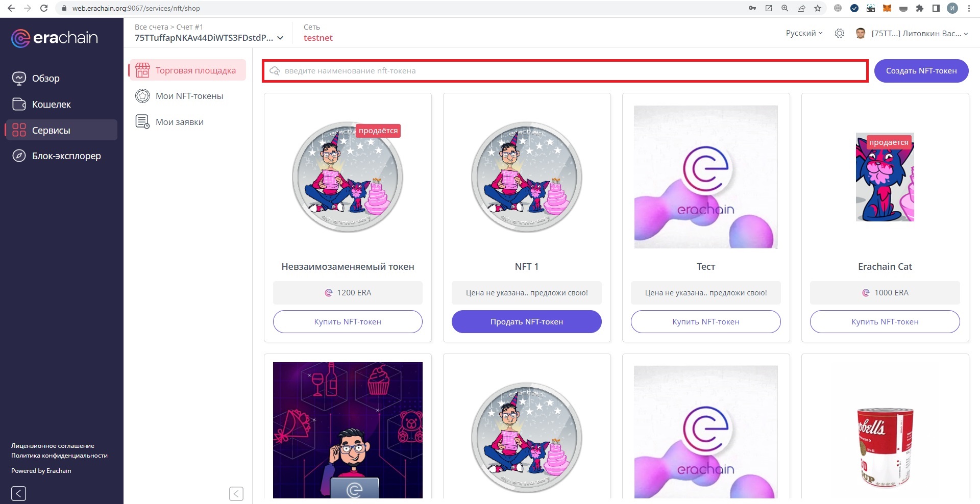Image resolution: width=980 pixels, height=504 pixels.
Task: Collapse the dark sidebar with arrow icon
Action: tap(18, 493)
